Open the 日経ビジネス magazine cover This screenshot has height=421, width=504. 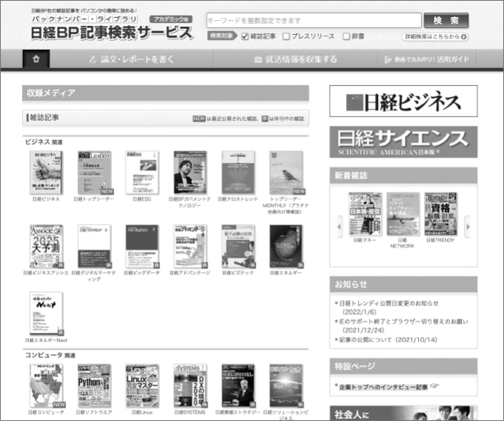[46, 173]
